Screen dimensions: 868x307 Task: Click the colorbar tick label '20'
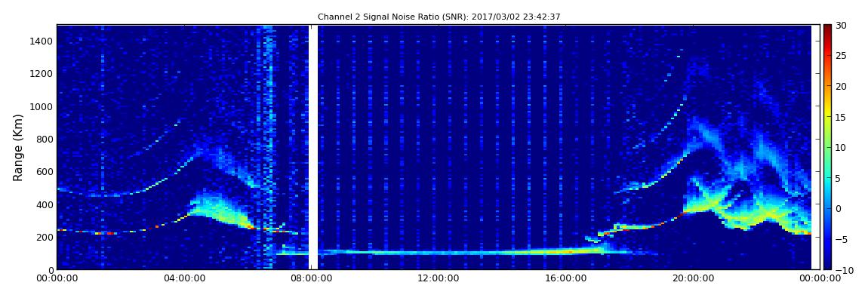(841, 86)
